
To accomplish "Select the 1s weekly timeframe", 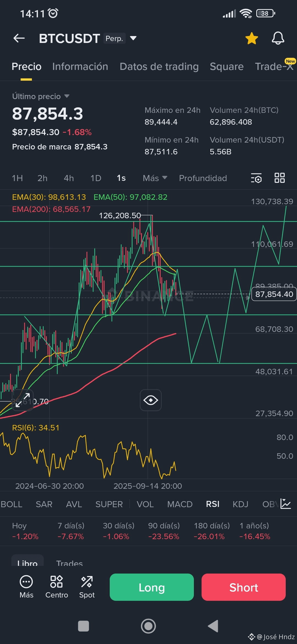I will coord(121,178).
